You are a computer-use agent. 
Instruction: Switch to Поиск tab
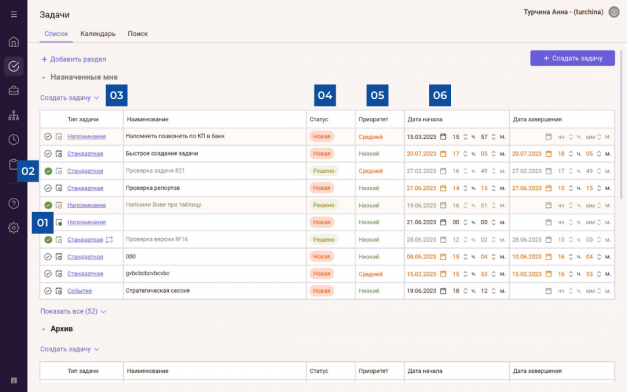click(138, 34)
